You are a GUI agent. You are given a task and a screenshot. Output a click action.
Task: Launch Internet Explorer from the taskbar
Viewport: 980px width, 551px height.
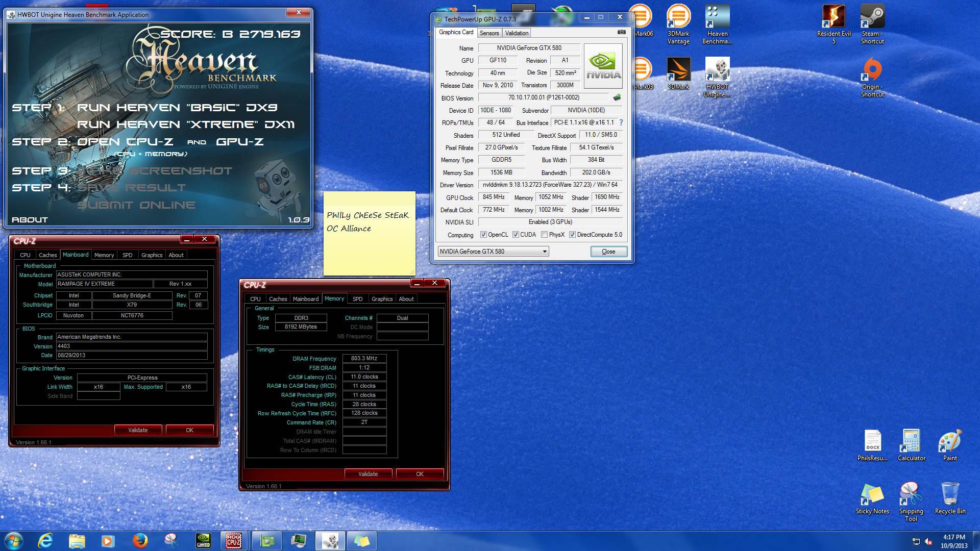coord(45,540)
